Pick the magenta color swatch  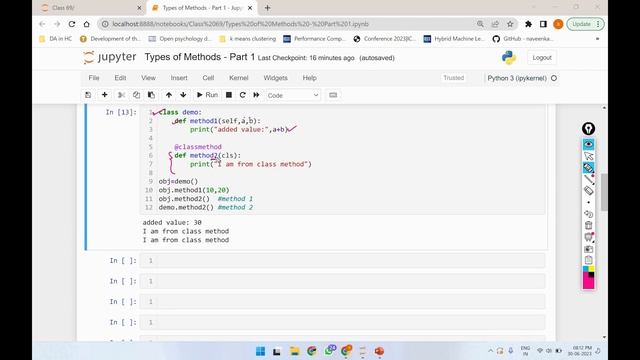[x=588, y=281]
